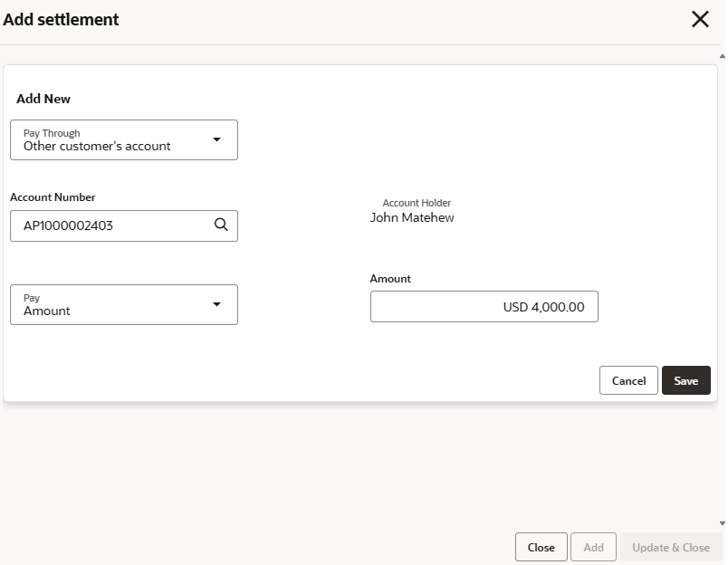The width and height of the screenshot is (728, 565).
Task: Click the Pay Through dropdown arrow
Action: (x=216, y=139)
